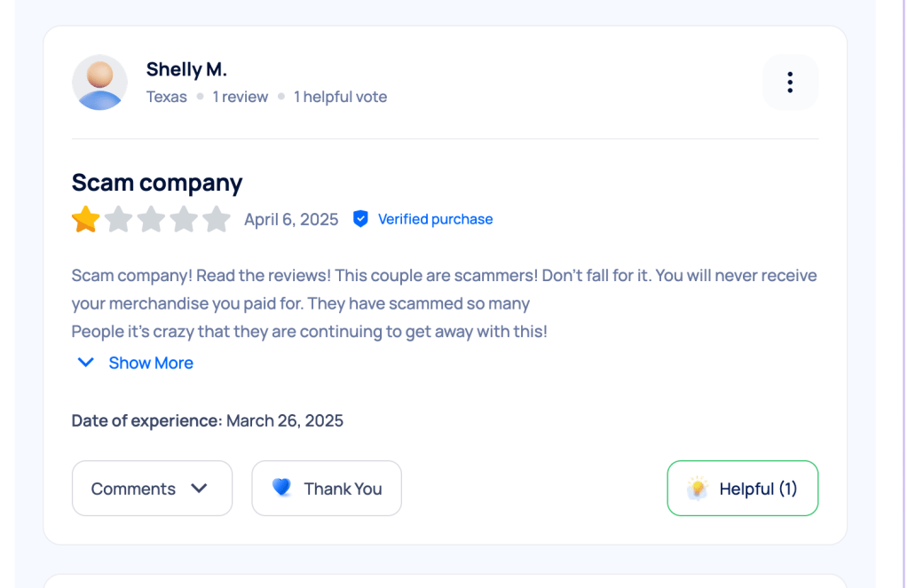Click the gold first rating star
Image resolution: width=908 pixels, height=588 pixels.
86,219
